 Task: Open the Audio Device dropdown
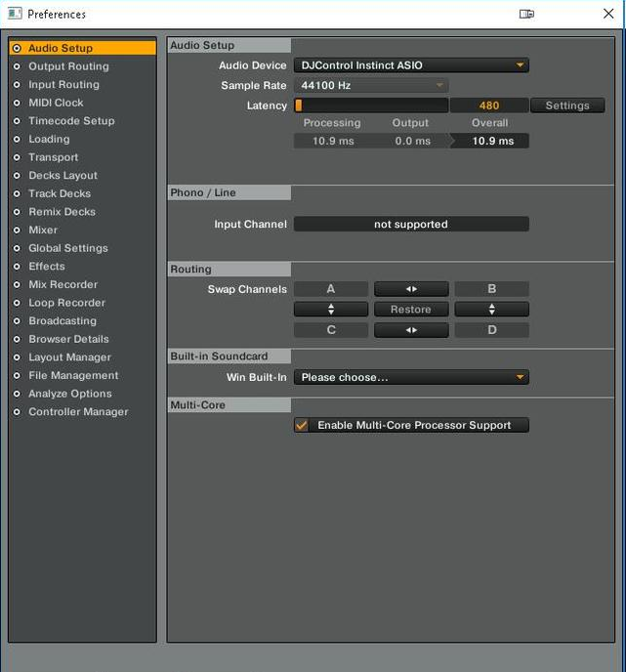click(411, 65)
